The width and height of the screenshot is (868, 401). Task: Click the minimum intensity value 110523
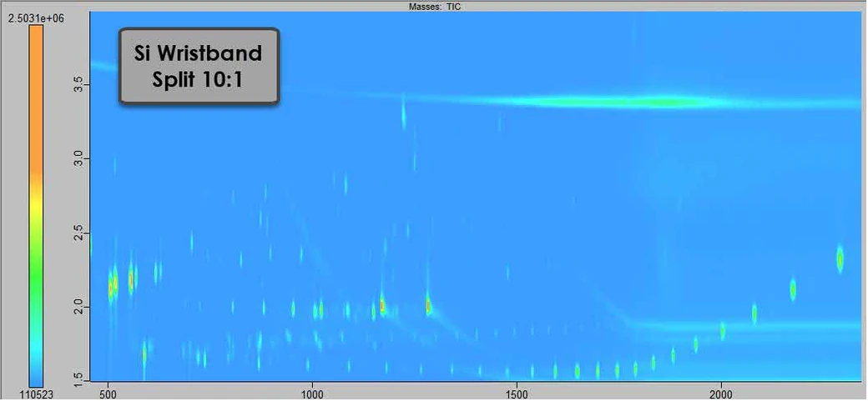coord(35,393)
